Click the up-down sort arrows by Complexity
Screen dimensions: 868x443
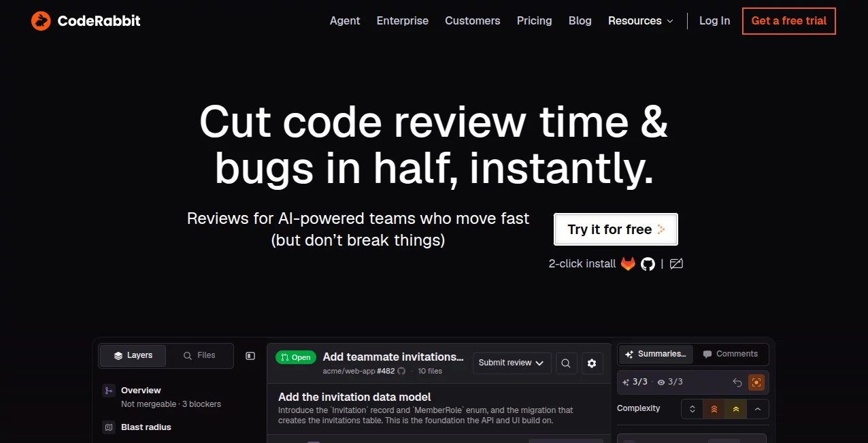click(x=692, y=409)
